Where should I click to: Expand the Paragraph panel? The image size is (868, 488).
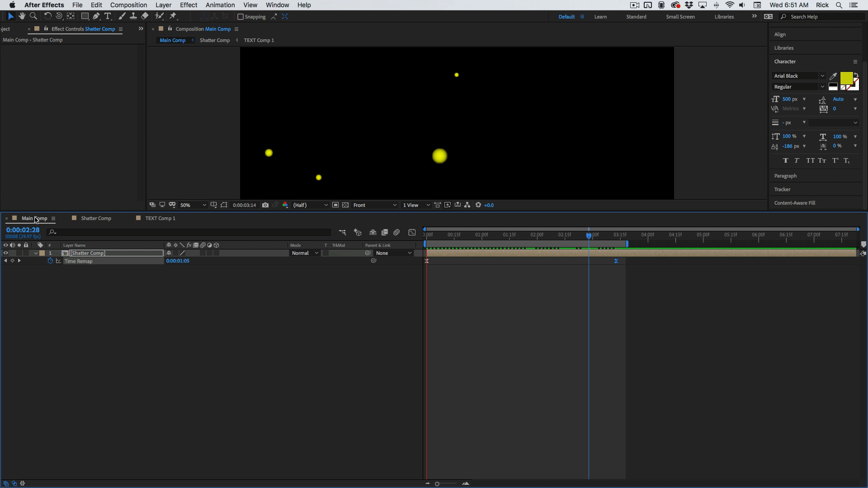(785, 176)
